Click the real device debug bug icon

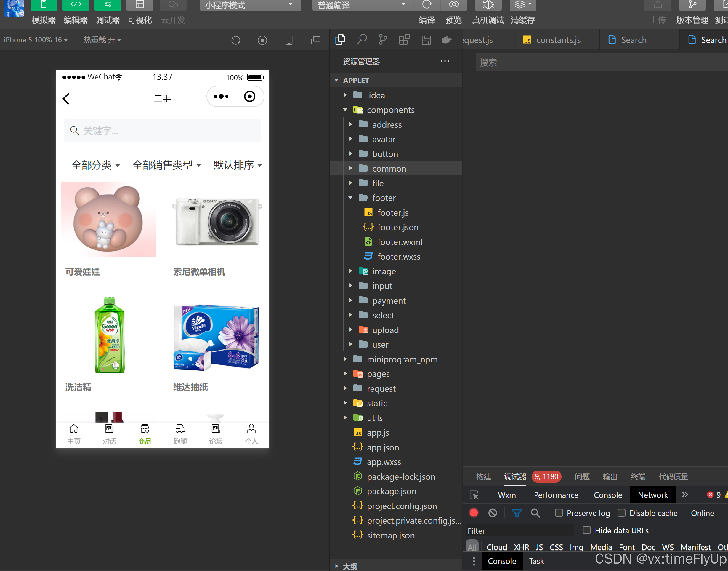click(x=488, y=5)
